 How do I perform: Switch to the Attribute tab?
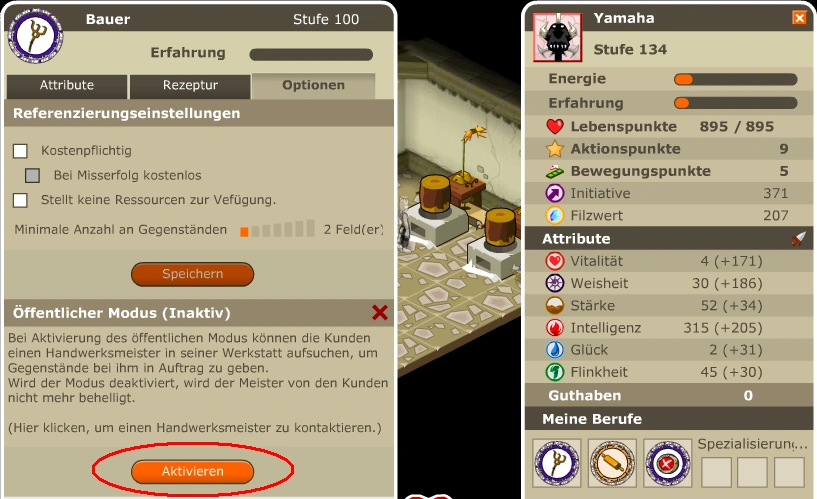click(x=67, y=86)
